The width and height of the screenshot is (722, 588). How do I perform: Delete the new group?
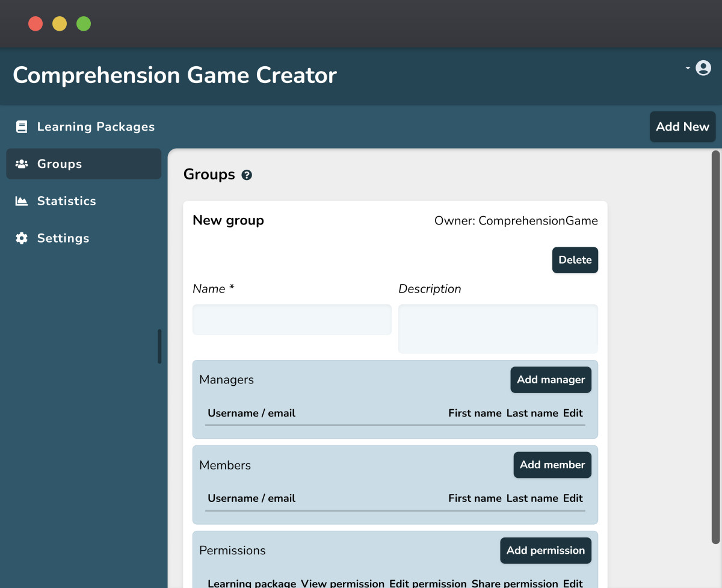(575, 260)
